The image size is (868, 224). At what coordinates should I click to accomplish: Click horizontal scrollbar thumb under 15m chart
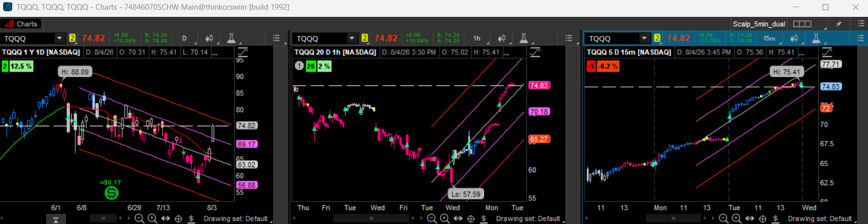(x=673, y=219)
